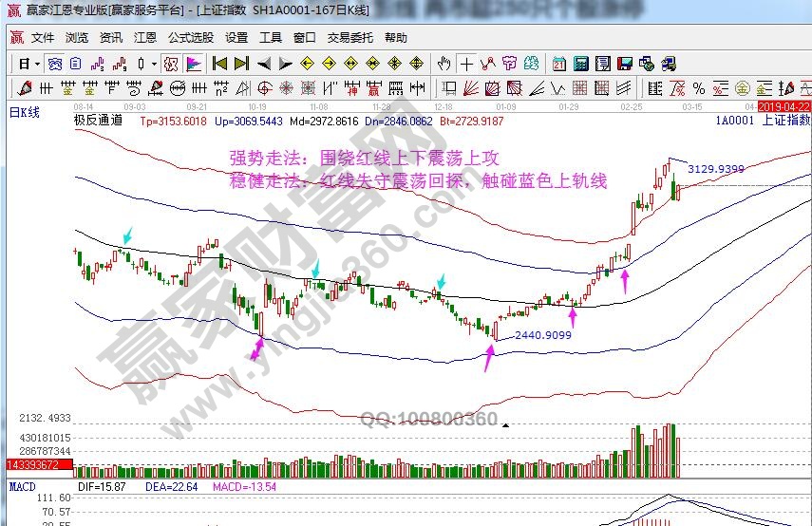Click the black right arrow play icon
The height and width of the screenshot is (526, 812).
[x=285, y=65]
